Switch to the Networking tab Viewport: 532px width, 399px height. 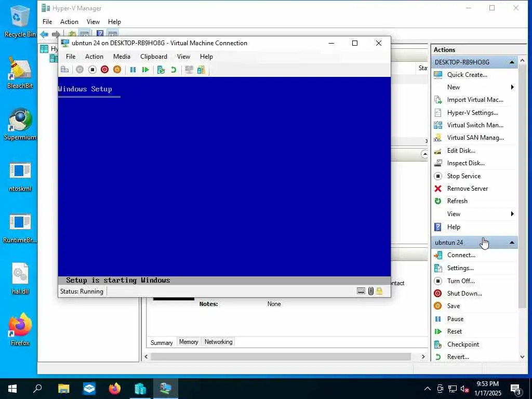coord(219,342)
